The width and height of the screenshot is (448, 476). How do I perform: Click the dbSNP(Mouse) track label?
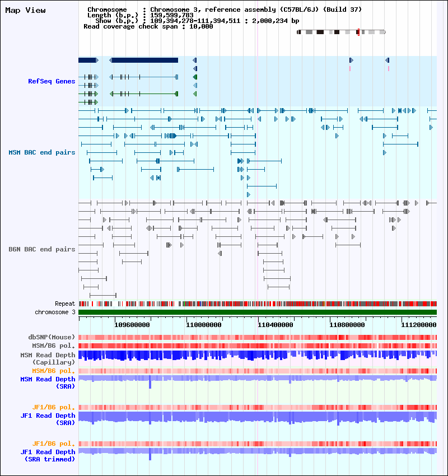tap(52, 337)
